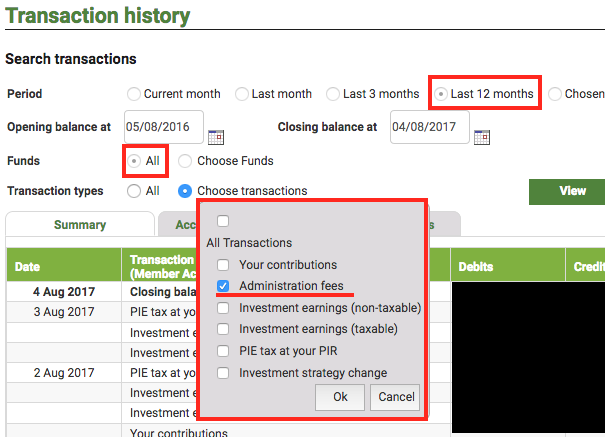Toggle the top select-all transactions checkbox
Viewport: 605px width, 437px height.
coord(223,221)
